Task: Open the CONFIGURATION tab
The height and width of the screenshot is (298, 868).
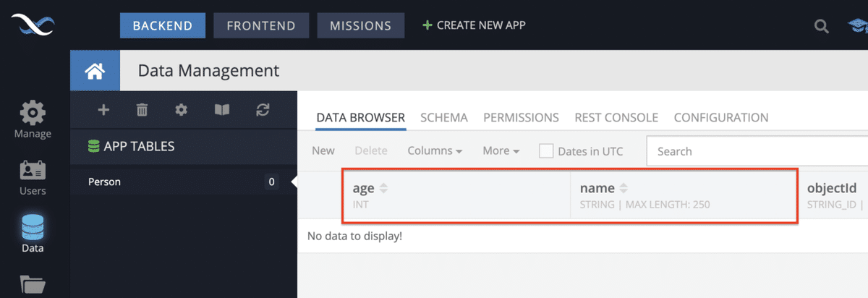Action: (721, 117)
